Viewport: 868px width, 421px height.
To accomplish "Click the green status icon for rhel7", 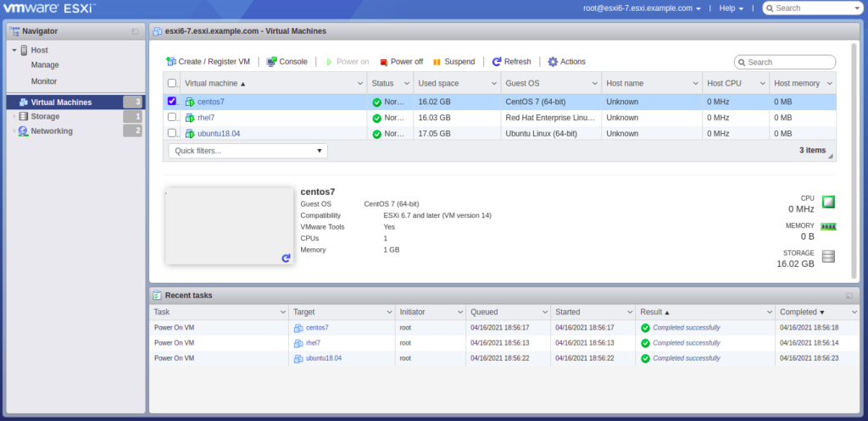I will 377,118.
